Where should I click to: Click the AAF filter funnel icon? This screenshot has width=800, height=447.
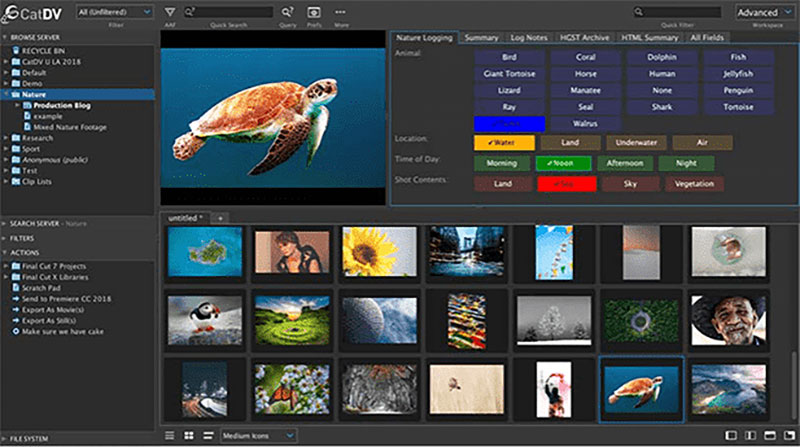(169, 12)
